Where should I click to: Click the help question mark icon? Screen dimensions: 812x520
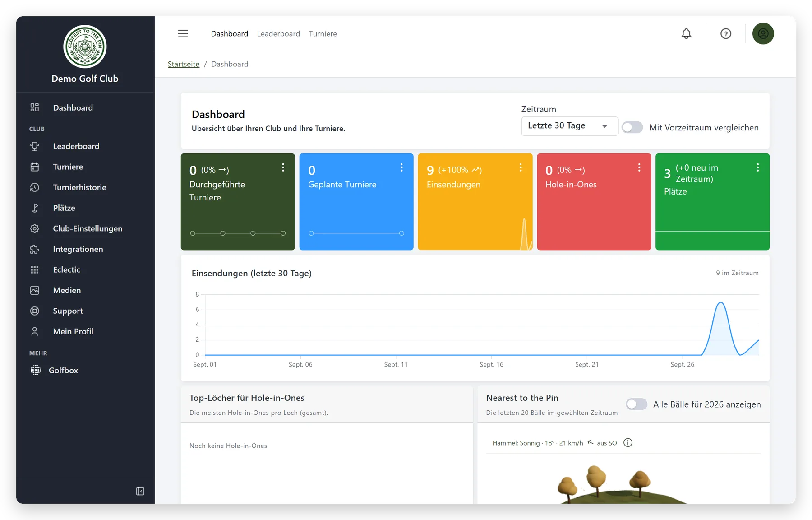pos(726,33)
